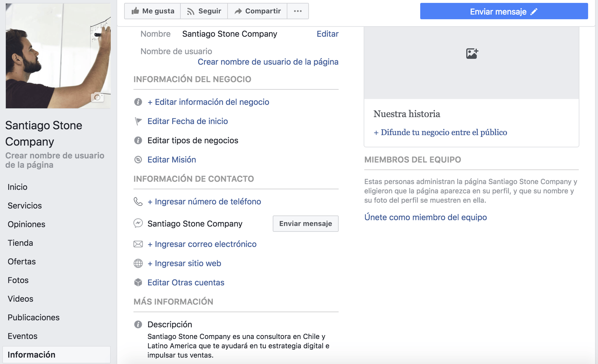The width and height of the screenshot is (598, 364).
Task: Open Servicios in sidebar
Action: click(x=25, y=206)
